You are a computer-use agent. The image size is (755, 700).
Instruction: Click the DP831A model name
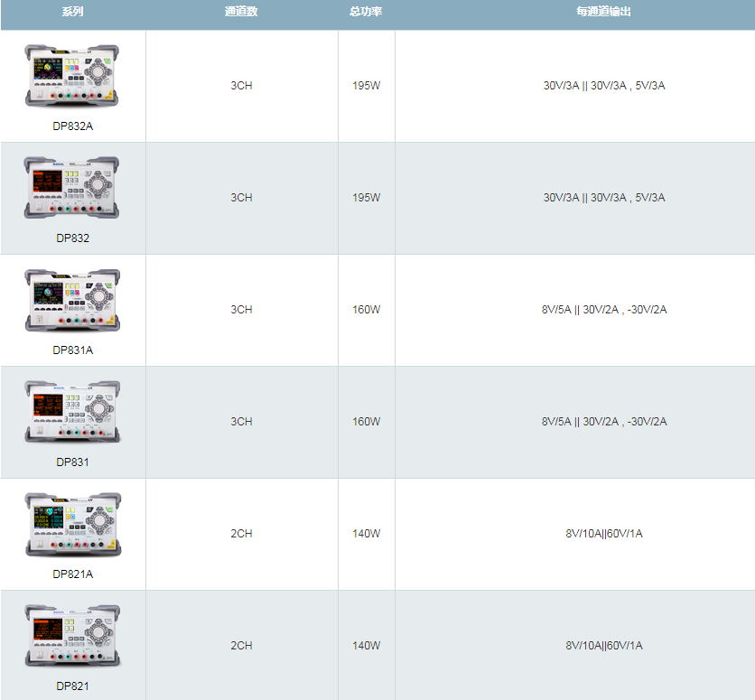(x=73, y=350)
